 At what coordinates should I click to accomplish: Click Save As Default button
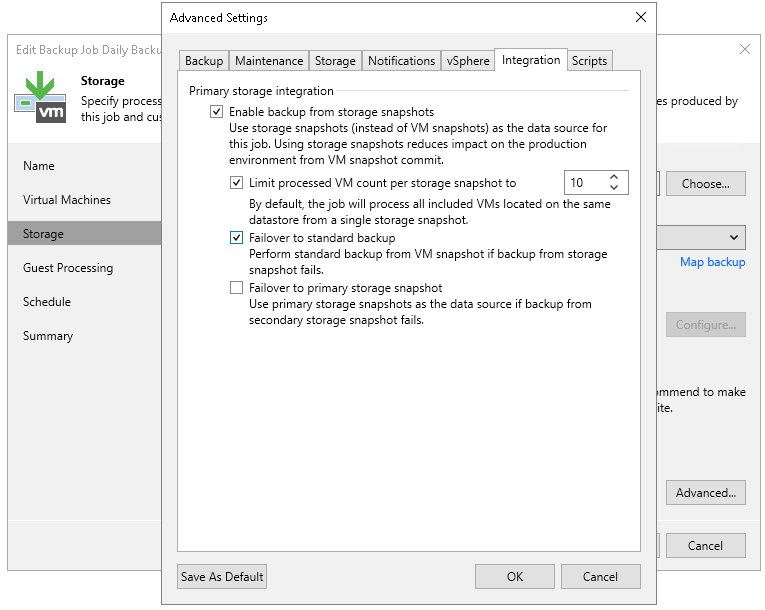(x=222, y=577)
